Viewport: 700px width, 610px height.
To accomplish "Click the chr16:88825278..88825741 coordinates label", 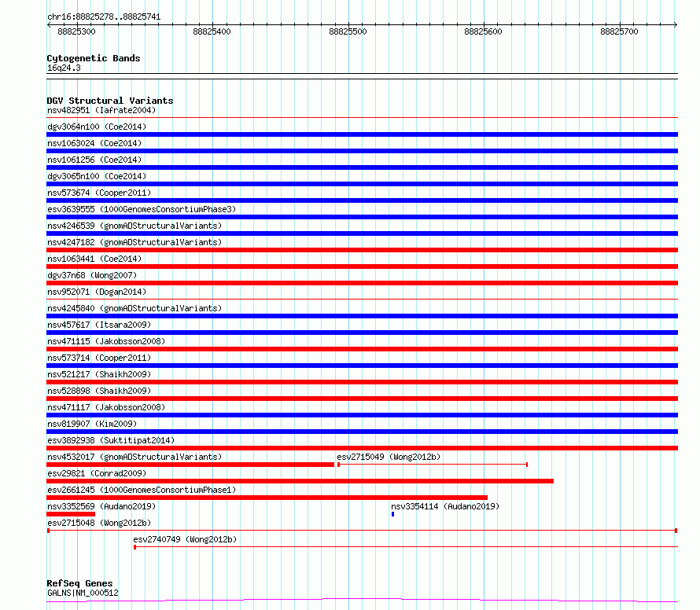I will 104,17.
